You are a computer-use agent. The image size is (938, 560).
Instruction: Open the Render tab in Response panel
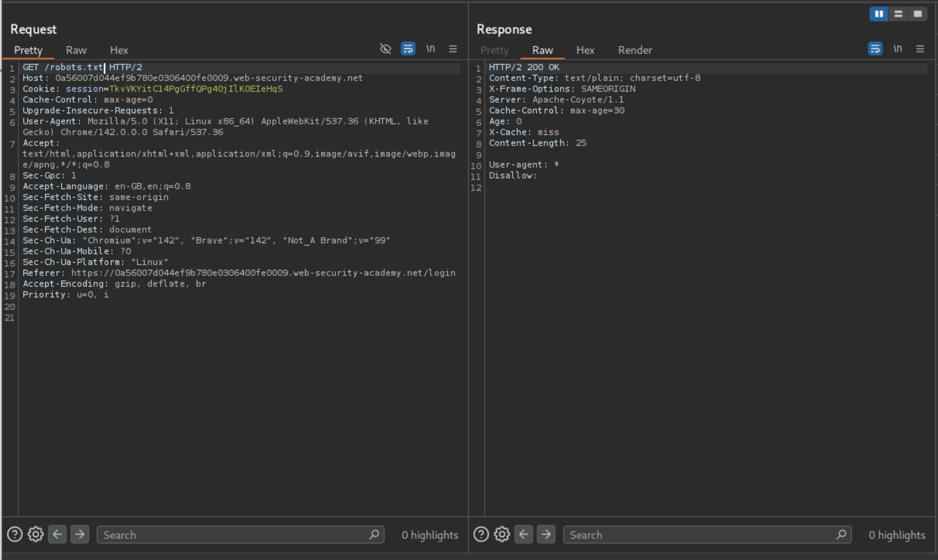coord(635,50)
